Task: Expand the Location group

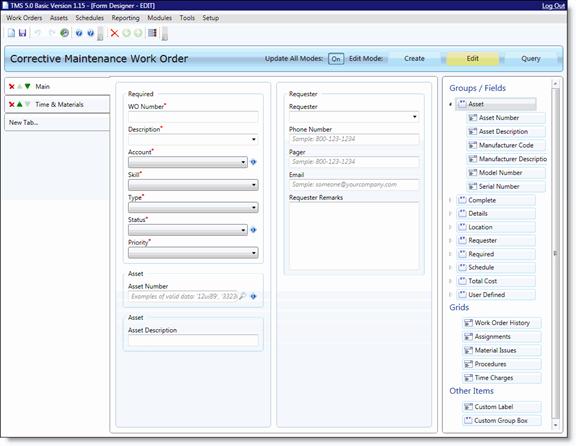Action: pos(450,227)
